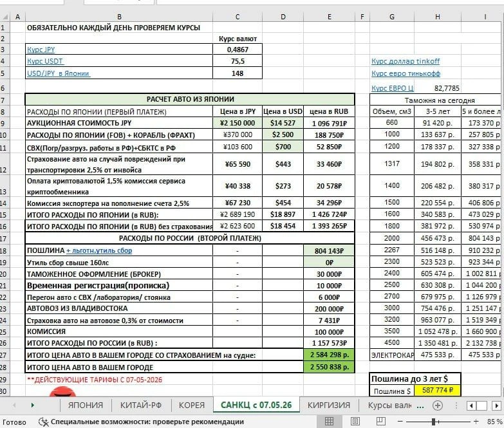Select the red tariff note in row 29

(x=95, y=380)
